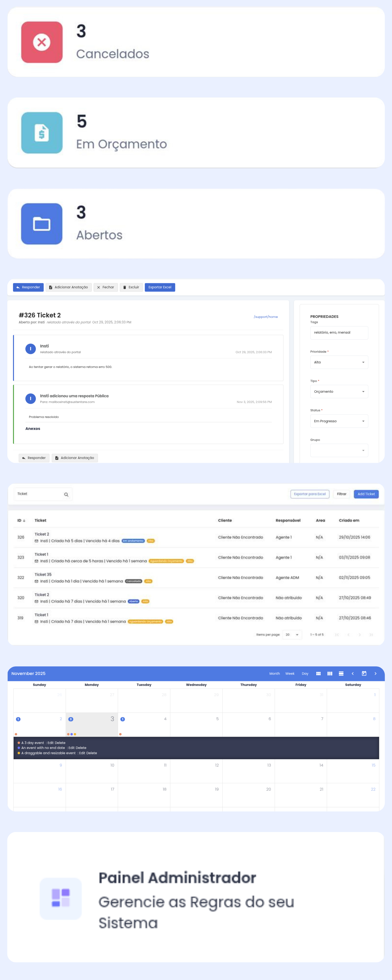
Task: Jump to today using calendar icon
Action: 364,673
